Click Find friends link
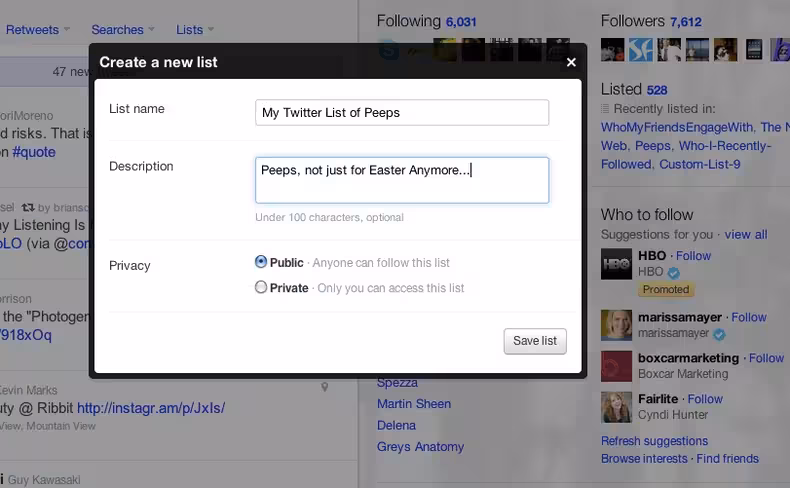Screen dimensions: 790x488 [727, 459]
